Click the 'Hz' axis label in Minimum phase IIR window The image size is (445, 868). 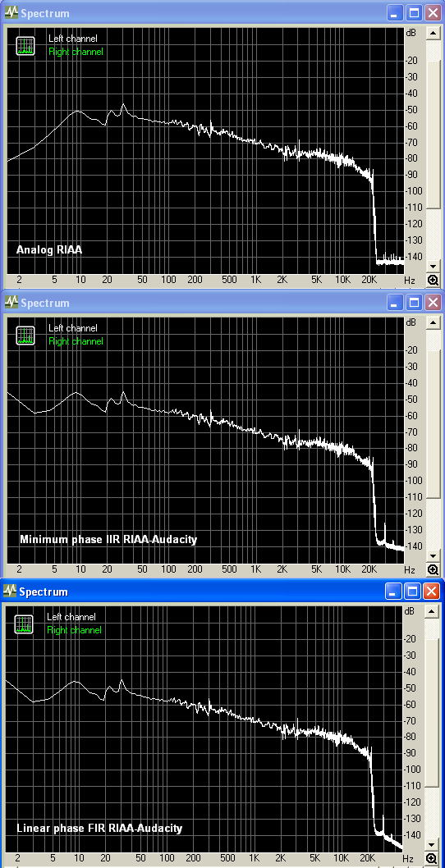pyautogui.click(x=410, y=569)
